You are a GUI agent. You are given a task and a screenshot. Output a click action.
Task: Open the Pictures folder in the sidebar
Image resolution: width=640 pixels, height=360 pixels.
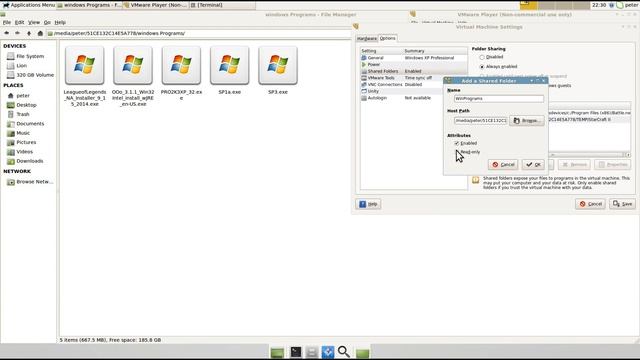22,142
